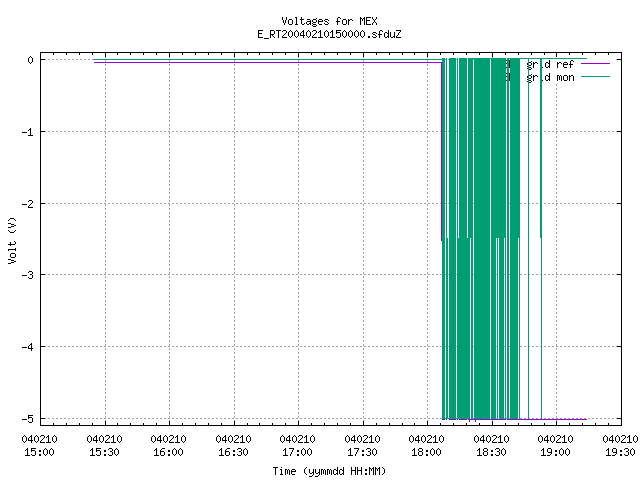Click the y-axis tick label -3
This screenshot has width=640, height=480.
[x=27, y=275]
